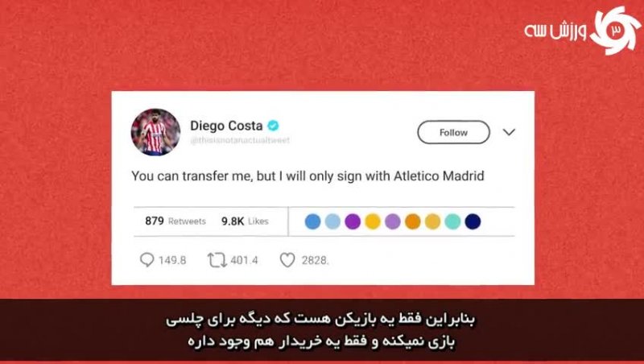The width and height of the screenshot is (644, 364).
Task: Click the 401.4 retweet count
Action: (x=245, y=260)
